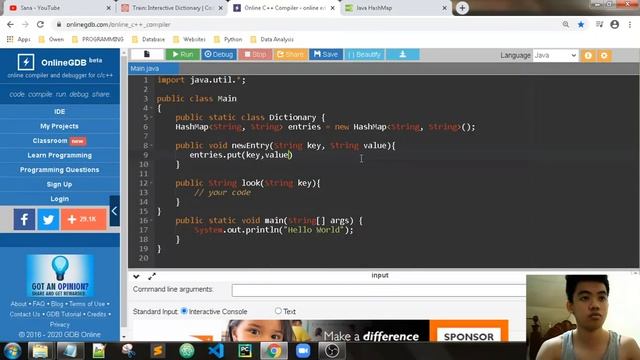Switch to the Sana YouTube tab
The height and width of the screenshot is (360, 640).
[x=59, y=8]
